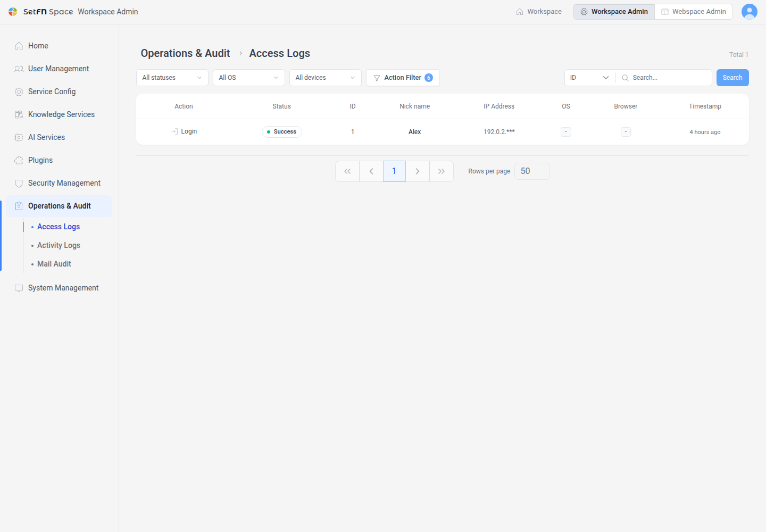Change rows per page from 50
Screen dimensions: 766x532
(x=532, y=171)
